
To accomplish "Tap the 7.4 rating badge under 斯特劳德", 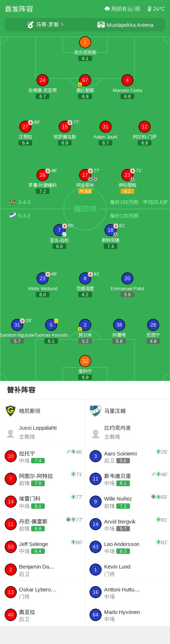I will [x=111, y=247].
